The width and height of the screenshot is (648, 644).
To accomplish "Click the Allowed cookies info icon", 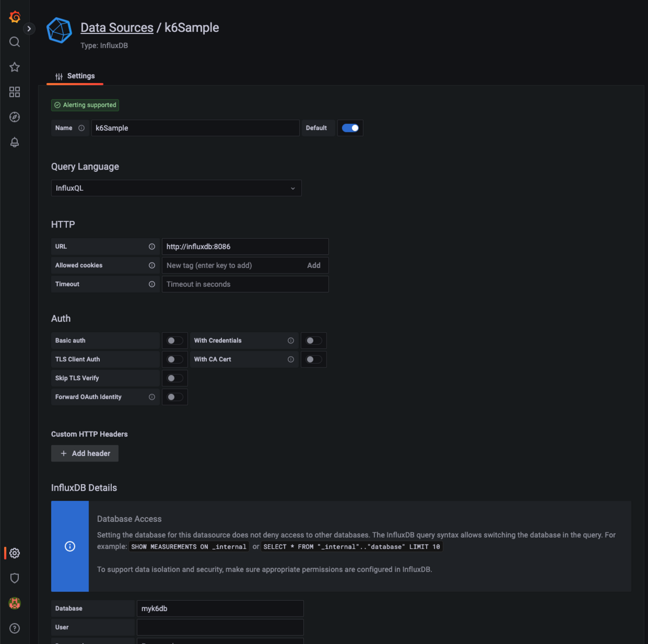I will pyautogui.click(x=152, y=265).
